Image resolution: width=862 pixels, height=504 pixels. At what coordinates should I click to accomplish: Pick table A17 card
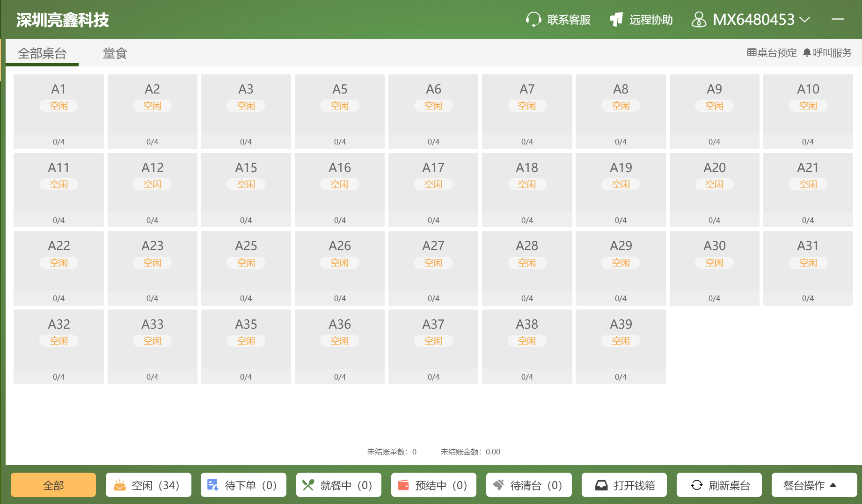pyautogui.click(x=433, y=190)
